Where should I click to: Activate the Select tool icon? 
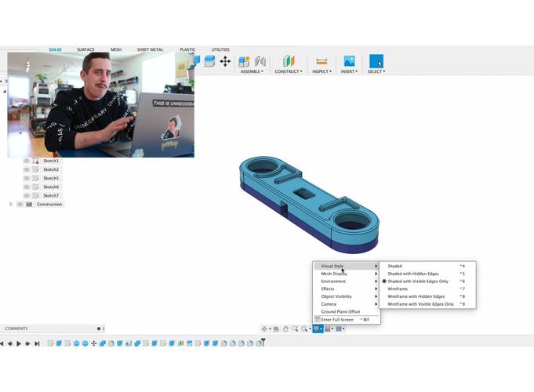(376, 62)
